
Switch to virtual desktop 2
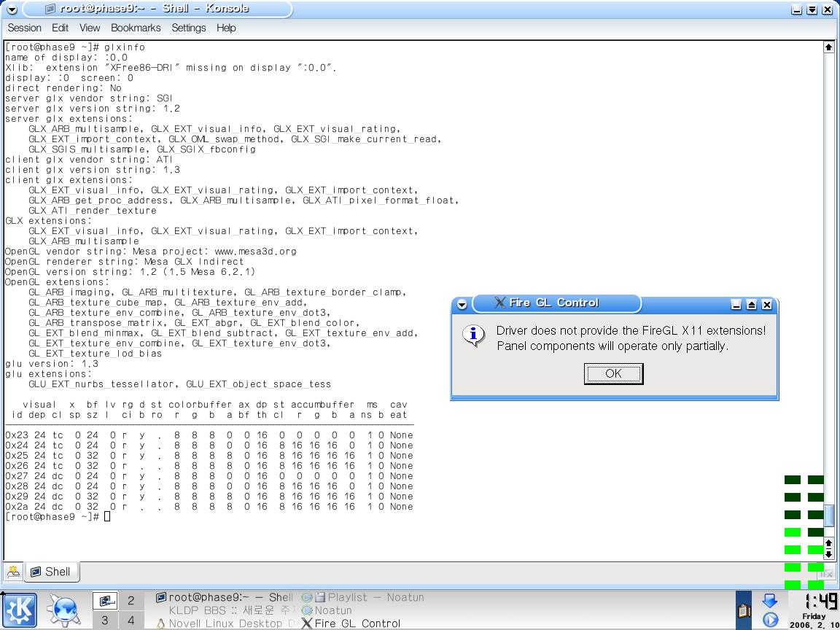pyautogui.click(x=131, y=601)
